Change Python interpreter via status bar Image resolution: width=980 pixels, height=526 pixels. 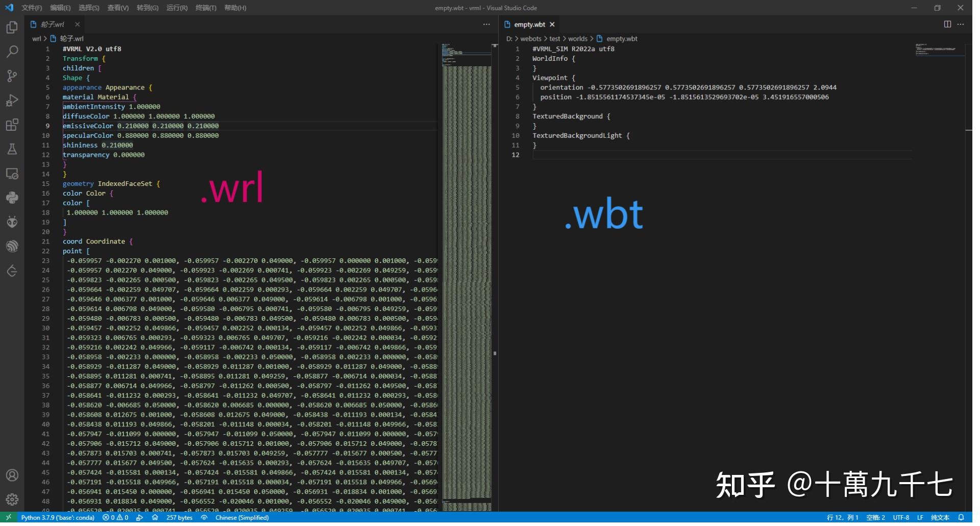[57, 517]
